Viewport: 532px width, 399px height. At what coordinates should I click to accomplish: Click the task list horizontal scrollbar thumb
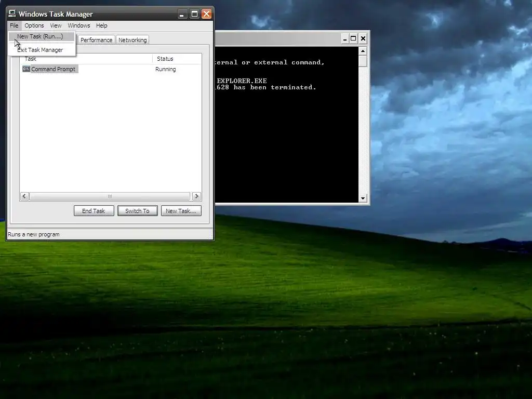pos(110,196)
